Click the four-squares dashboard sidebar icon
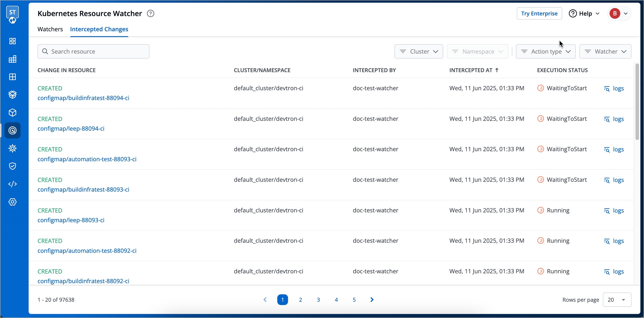 pyautogui.click(x=13, y=41)
